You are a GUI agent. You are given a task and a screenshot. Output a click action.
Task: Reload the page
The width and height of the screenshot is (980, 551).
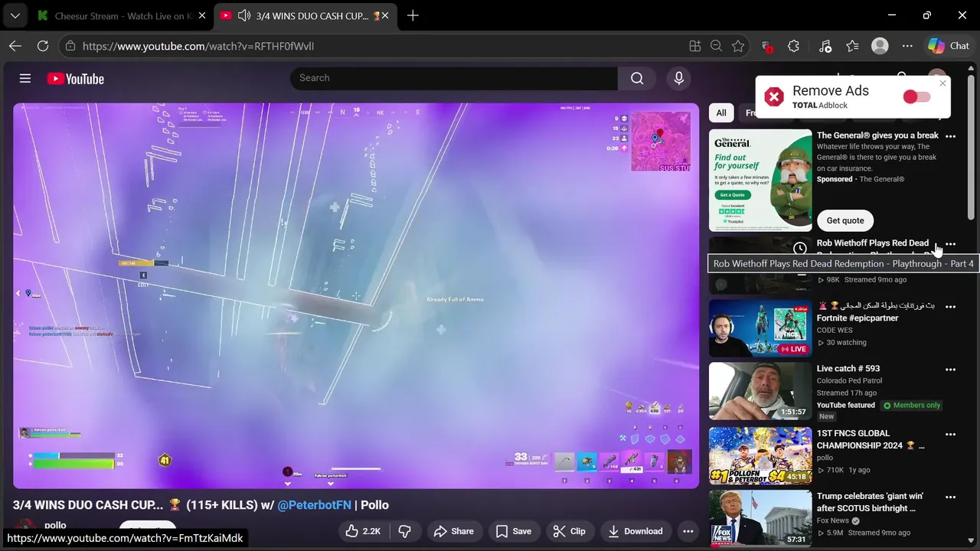coord(43,46)
